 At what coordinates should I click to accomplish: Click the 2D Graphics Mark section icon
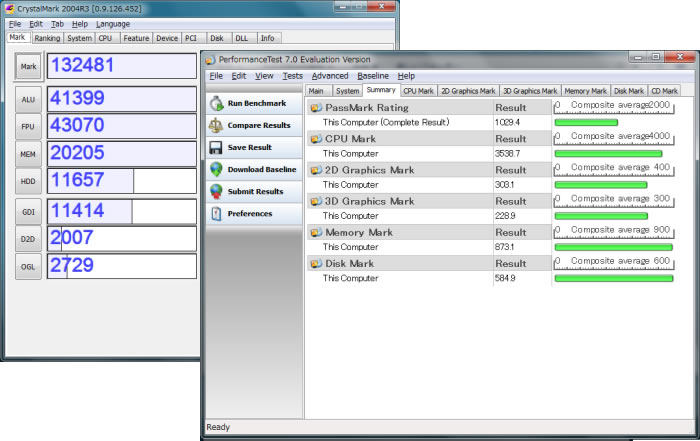coord(316,170)
